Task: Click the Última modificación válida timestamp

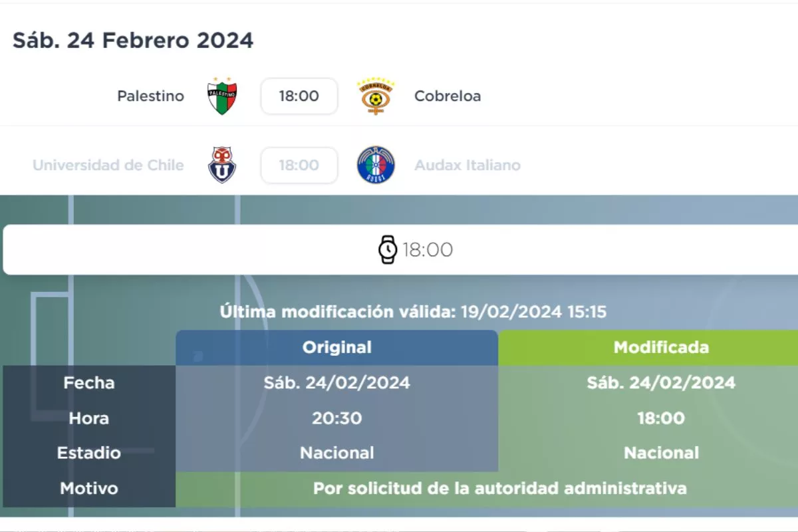Action: 413,312
